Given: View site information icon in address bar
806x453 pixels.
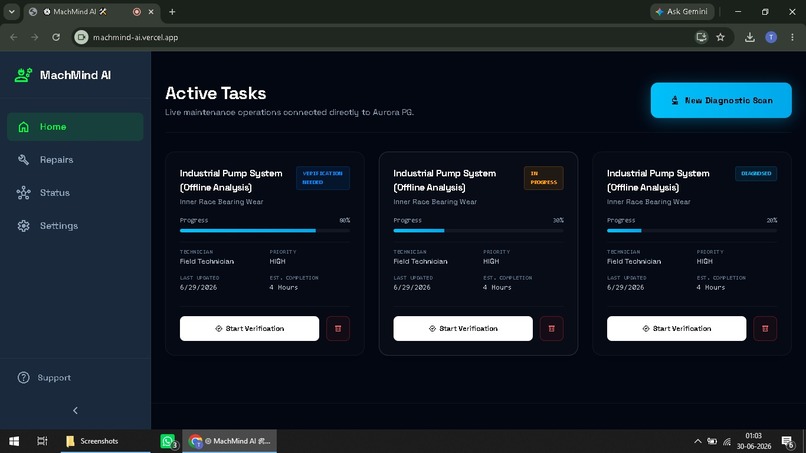Looking at the screenshot, I should tap(81, 37).
